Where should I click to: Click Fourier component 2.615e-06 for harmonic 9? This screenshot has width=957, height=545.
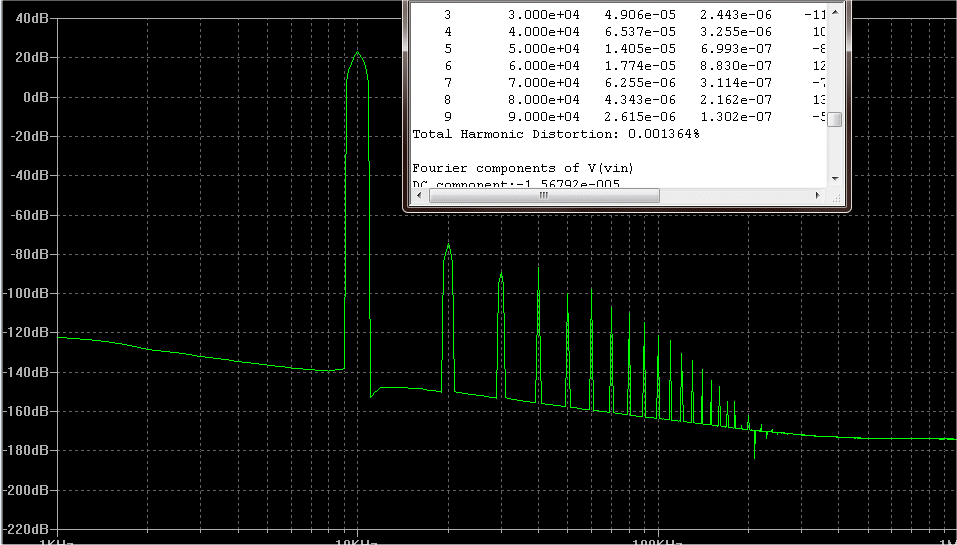coord(640,117)
